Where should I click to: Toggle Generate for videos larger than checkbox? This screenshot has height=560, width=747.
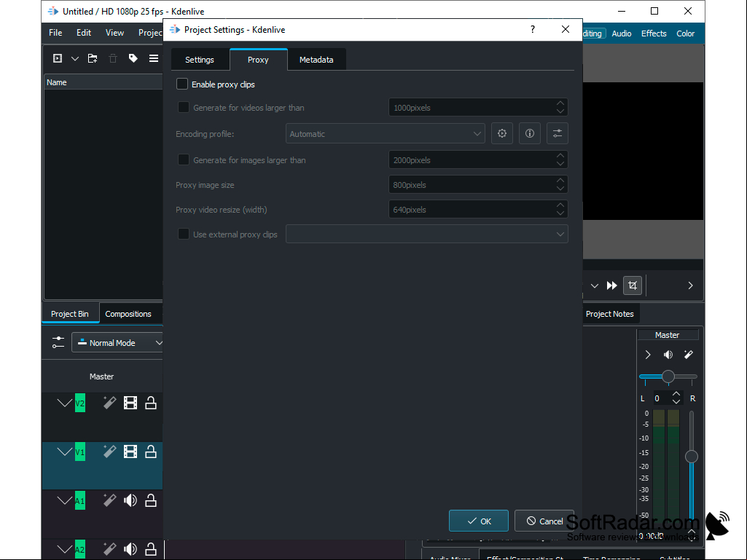[x=184, y=108]
